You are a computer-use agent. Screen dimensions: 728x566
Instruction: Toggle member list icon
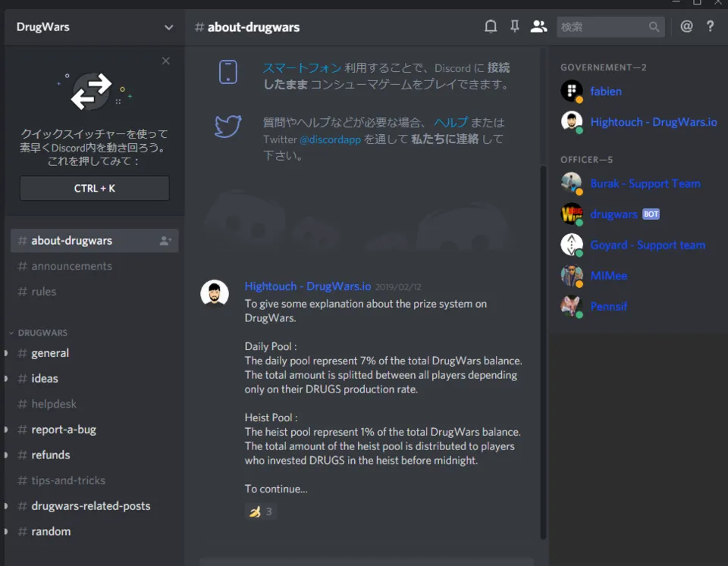(x=538, y=27)
